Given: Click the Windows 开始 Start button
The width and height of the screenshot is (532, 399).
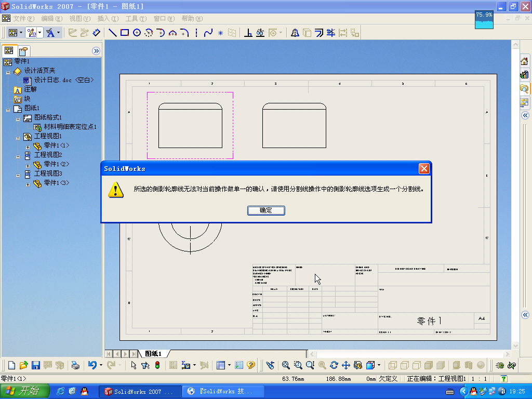Looking at the screenshot, I should [25, 391].
